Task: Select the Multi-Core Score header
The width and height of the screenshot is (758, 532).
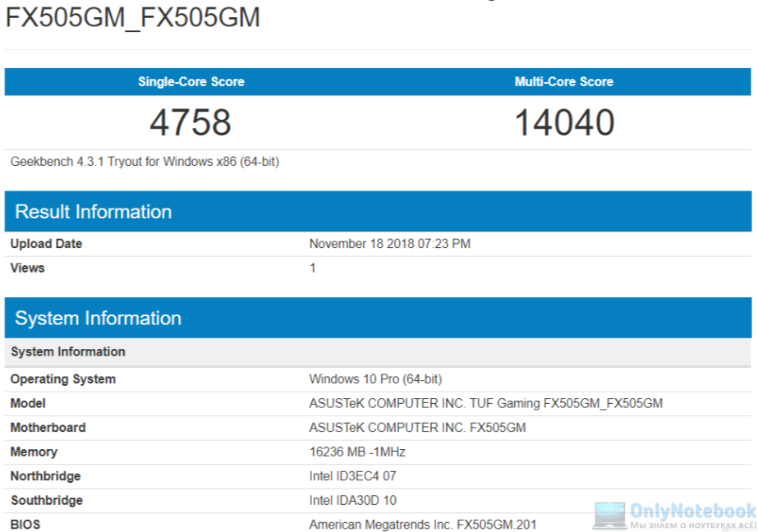Action: (x=563, y=82)
